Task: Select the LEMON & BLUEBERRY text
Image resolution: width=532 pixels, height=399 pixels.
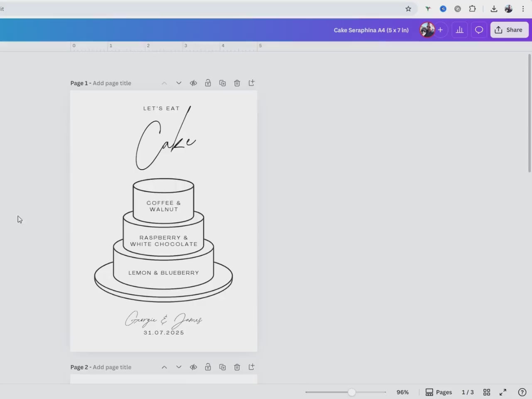Action: 164,273
